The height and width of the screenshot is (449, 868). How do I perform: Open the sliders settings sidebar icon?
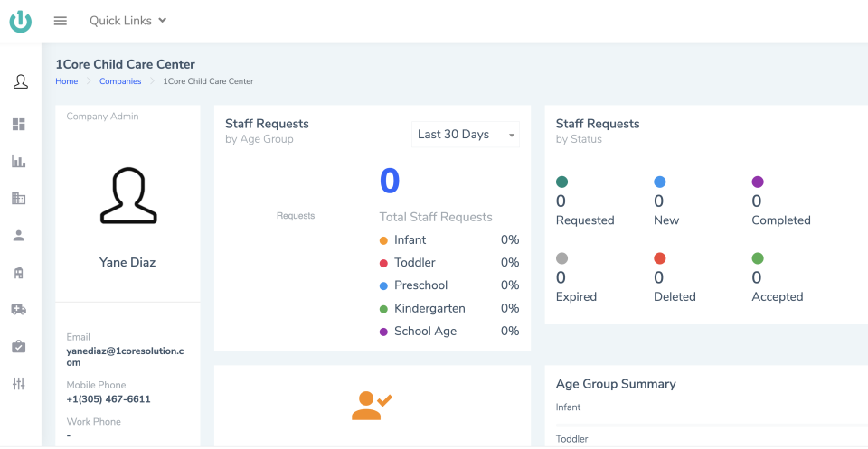tap(19, 384)
